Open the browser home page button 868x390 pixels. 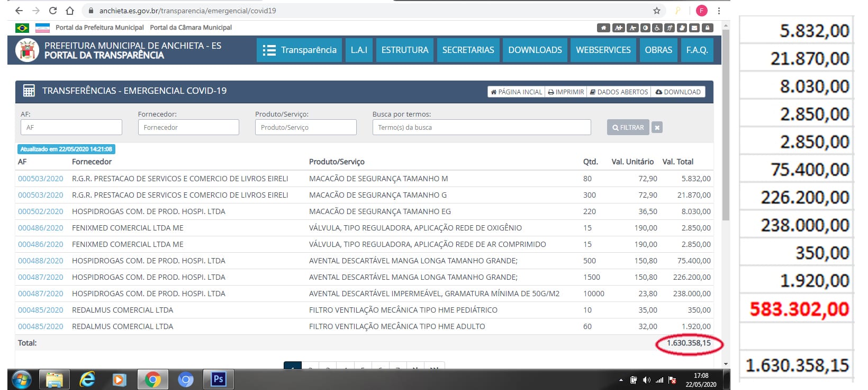pos(70,11)
